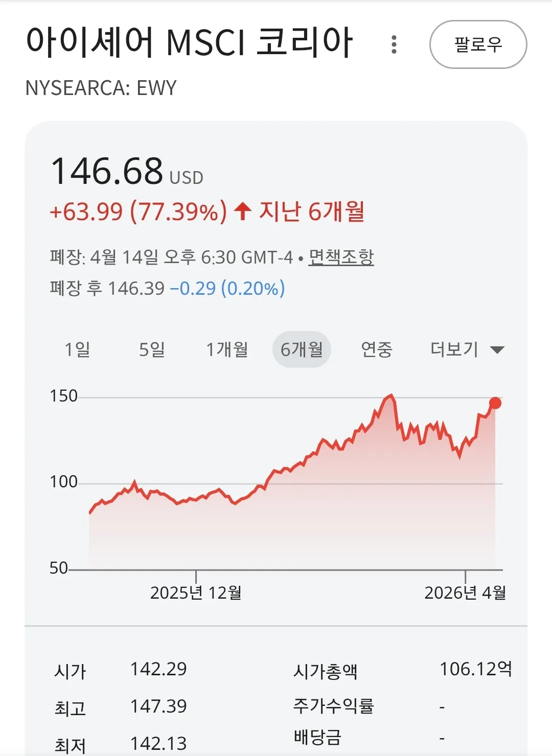Open the three-dot more options menu

pyautogui.click(x=394, y=44)
